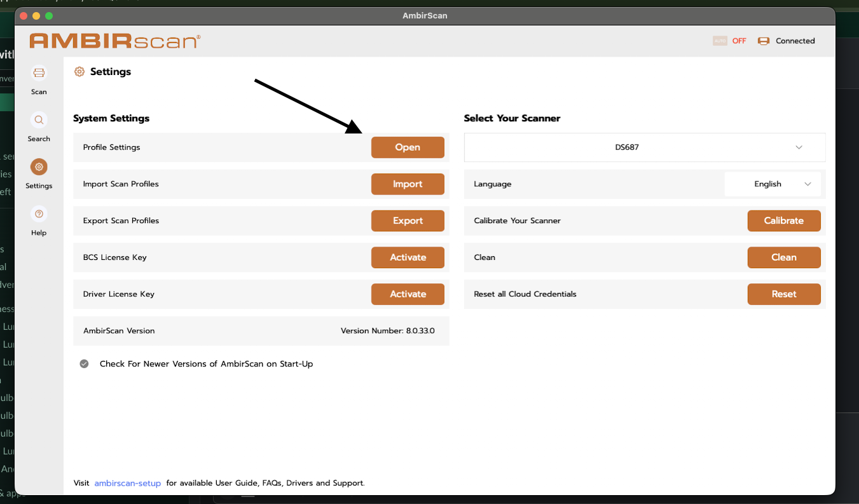Import scan profiles with Import button
The width and height of the screenshot is (859, 504).
[408, 184]
